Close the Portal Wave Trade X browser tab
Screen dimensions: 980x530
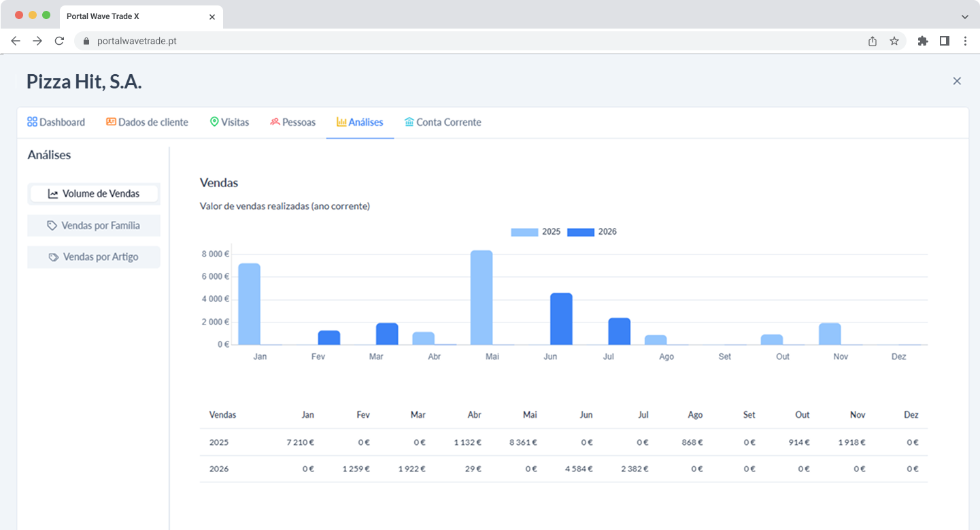(x=212, y=16)
